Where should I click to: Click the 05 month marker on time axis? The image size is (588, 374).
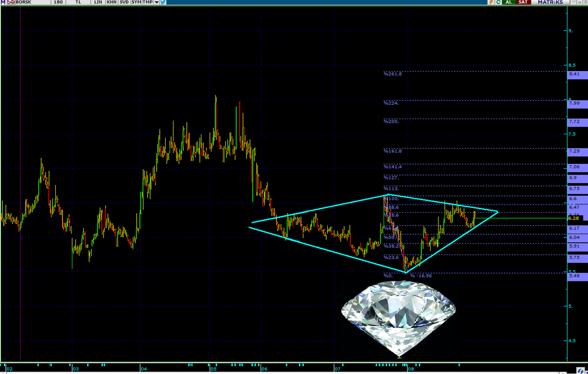[214, 369]
